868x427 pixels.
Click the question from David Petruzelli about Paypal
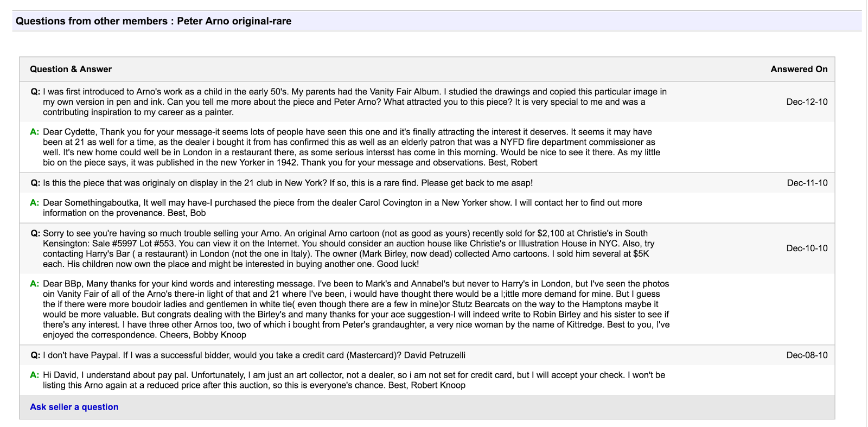pos(254,355)
